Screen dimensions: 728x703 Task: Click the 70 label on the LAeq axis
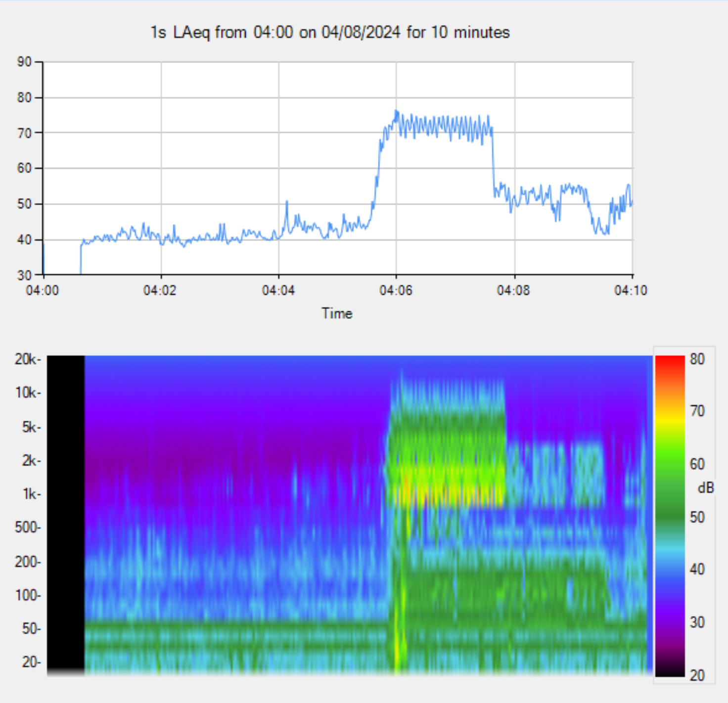click(24, 133)
